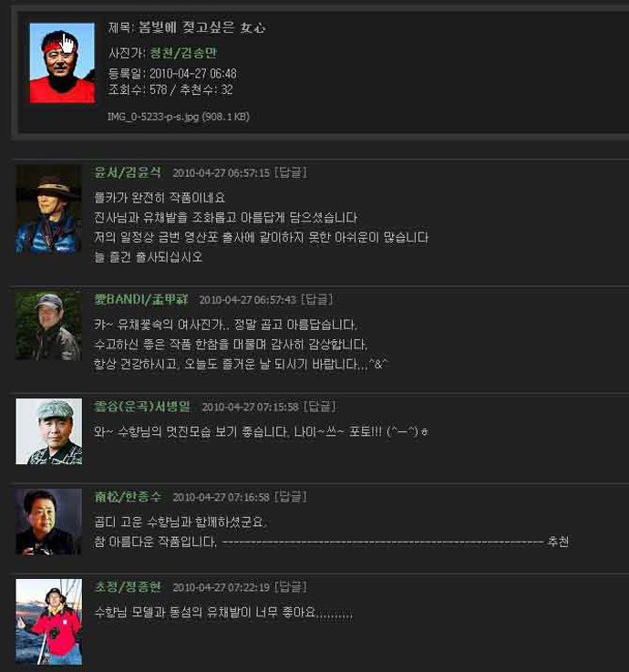629x672 pixels.
Task: Click commenter name 雲谷(운곡)서병일
Action: 142,407
